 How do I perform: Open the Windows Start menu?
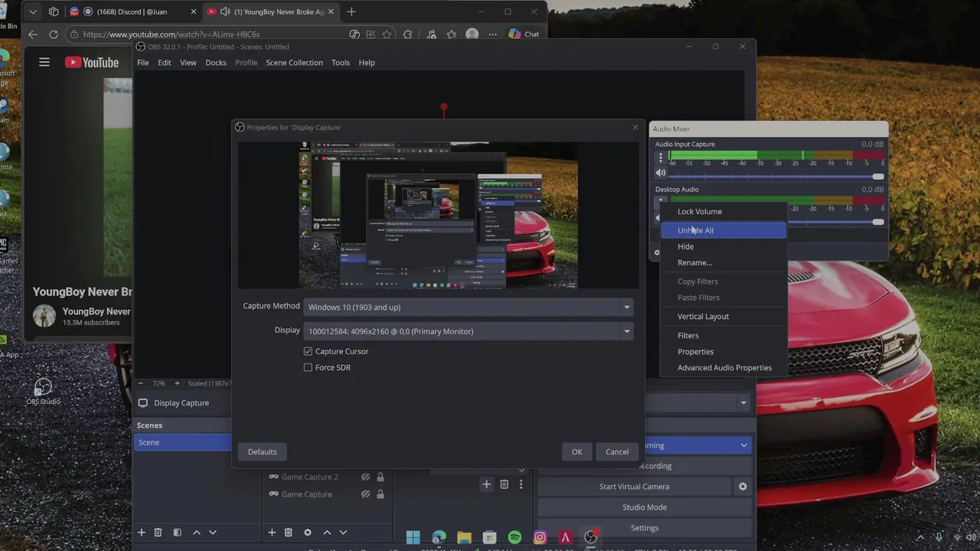(413, 538)
